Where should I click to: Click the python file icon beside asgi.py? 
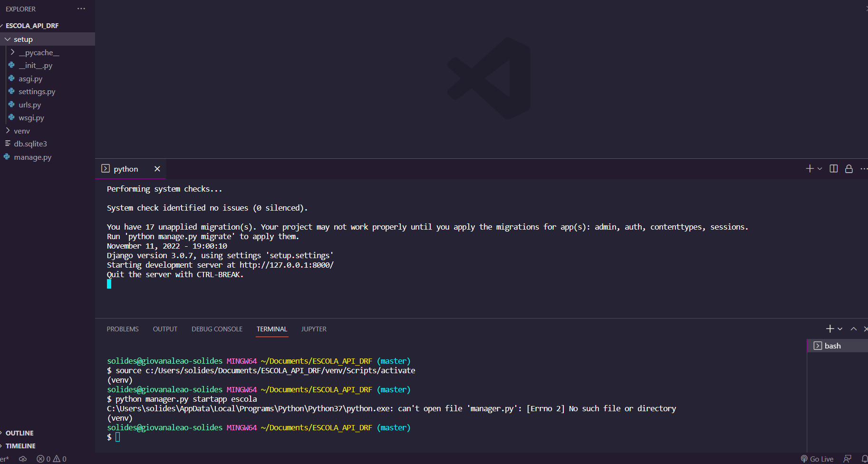[11, 78]
